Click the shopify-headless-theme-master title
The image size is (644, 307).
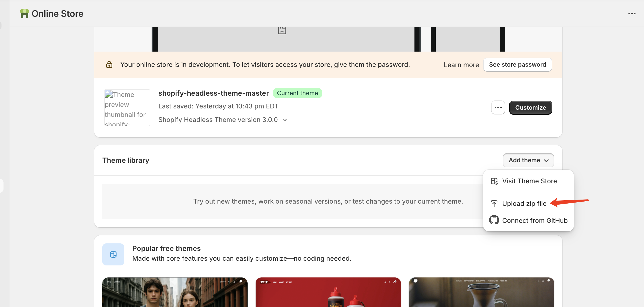[213, 93]
